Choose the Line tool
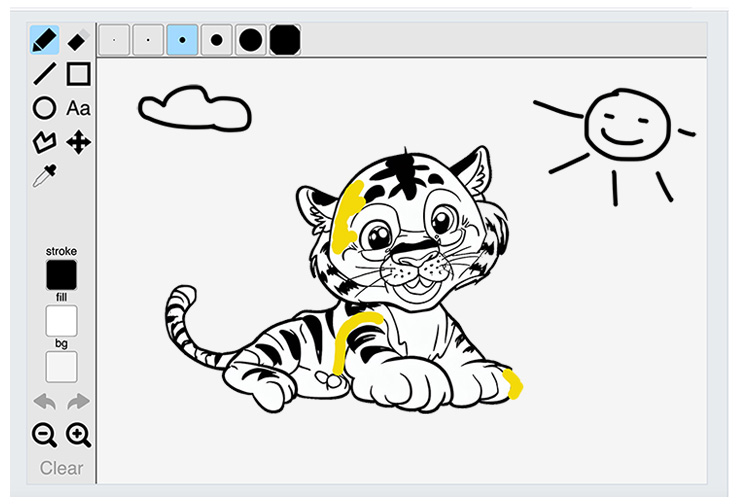 44,74
